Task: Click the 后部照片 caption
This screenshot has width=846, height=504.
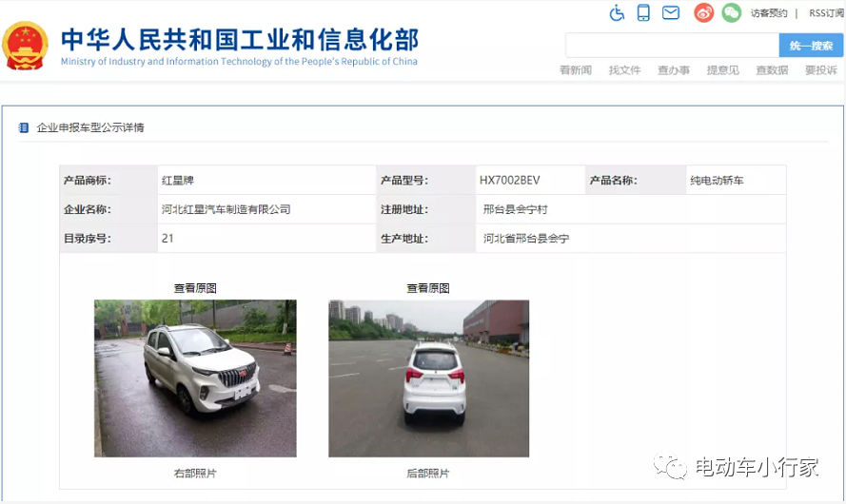Action: click(428, 474)
